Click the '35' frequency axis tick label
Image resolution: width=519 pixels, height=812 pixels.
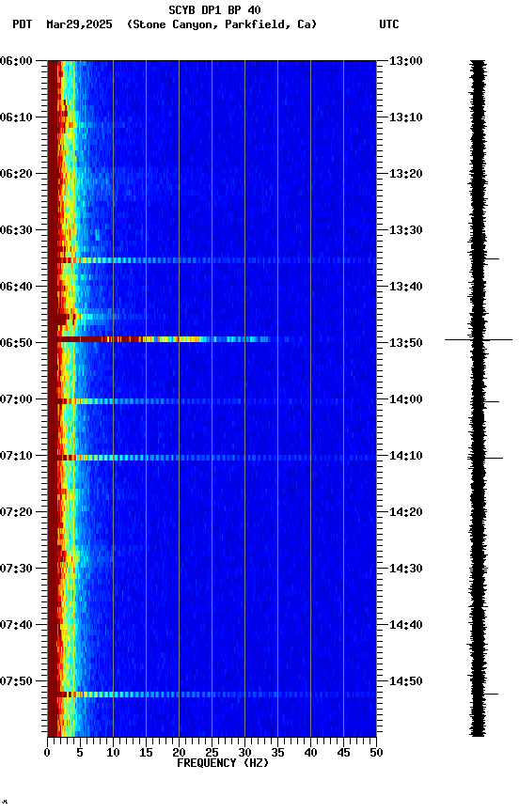point(277,753)
